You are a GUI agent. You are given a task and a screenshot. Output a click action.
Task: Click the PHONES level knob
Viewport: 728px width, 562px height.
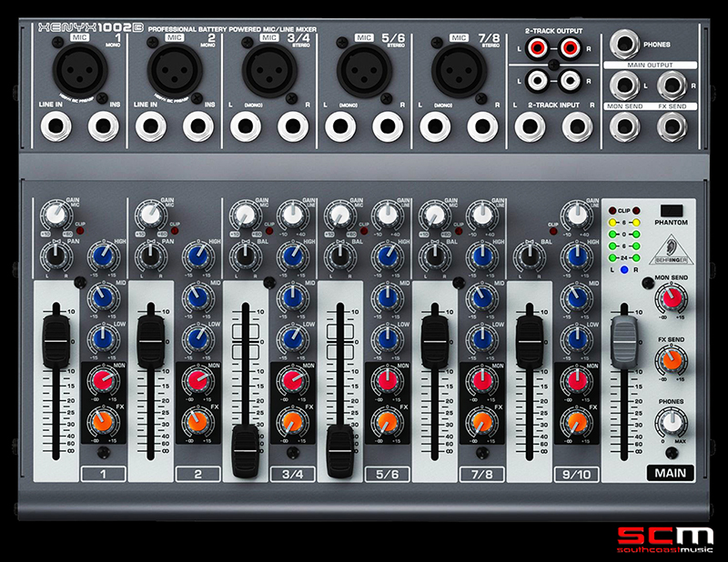(x=672, y=422)
